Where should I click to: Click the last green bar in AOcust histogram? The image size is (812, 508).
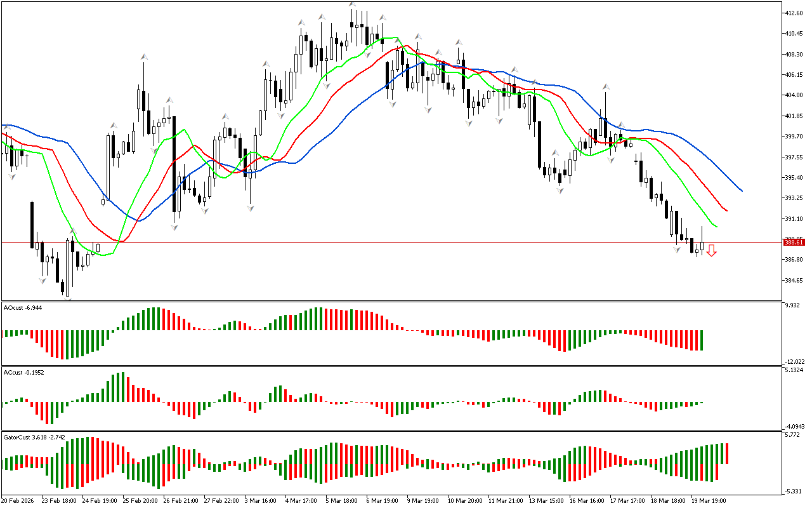[702, 340]
